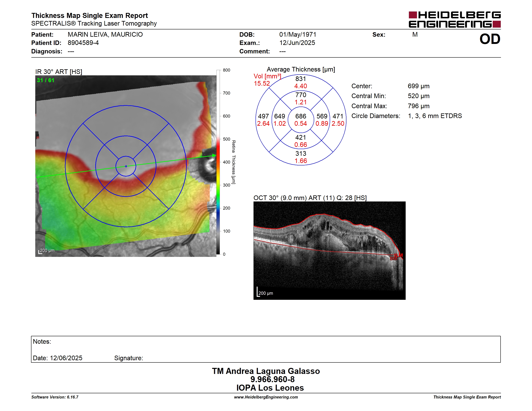
Task: Click Central Max value 796 µm
Action: [419, 106]
